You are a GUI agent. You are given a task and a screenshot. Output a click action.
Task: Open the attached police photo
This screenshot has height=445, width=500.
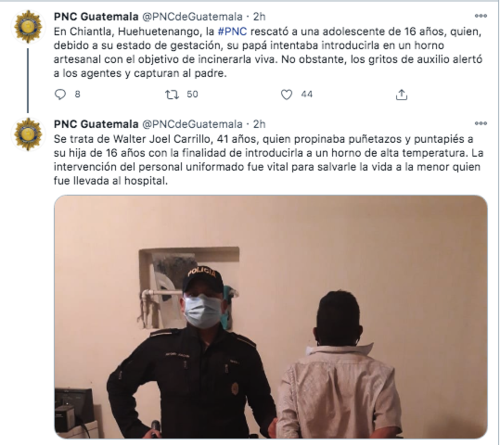(x=271, y=317)
